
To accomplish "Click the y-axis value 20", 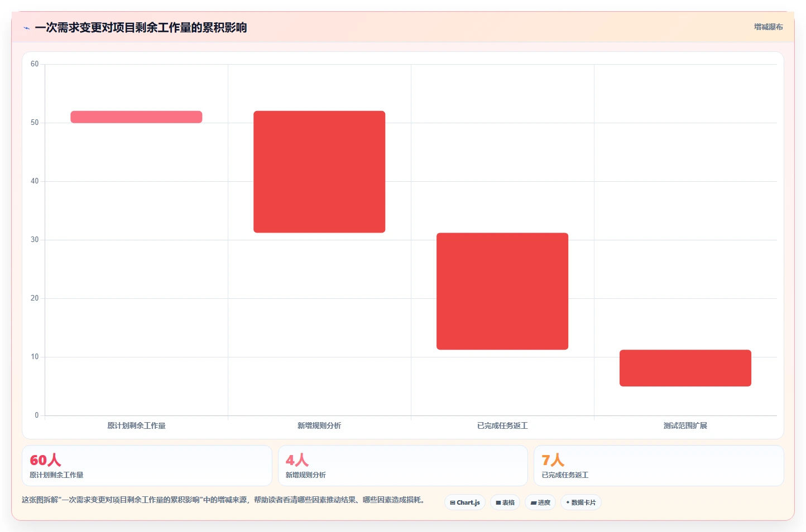I will point(35,298).
